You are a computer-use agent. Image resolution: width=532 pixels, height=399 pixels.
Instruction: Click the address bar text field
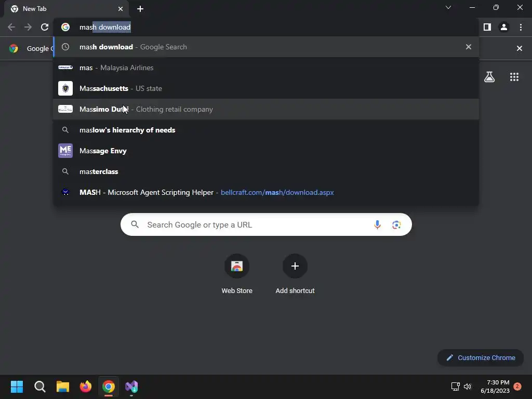click(x=266, y=27)
